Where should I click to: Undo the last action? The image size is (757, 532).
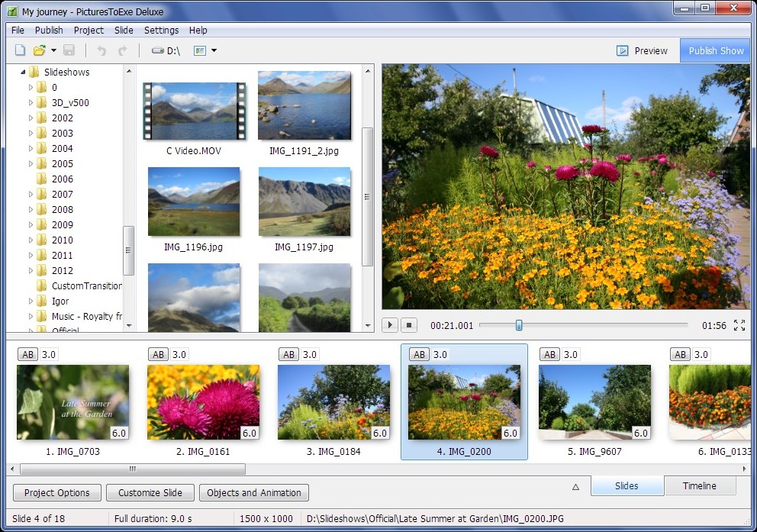click(x=100, y=50)
